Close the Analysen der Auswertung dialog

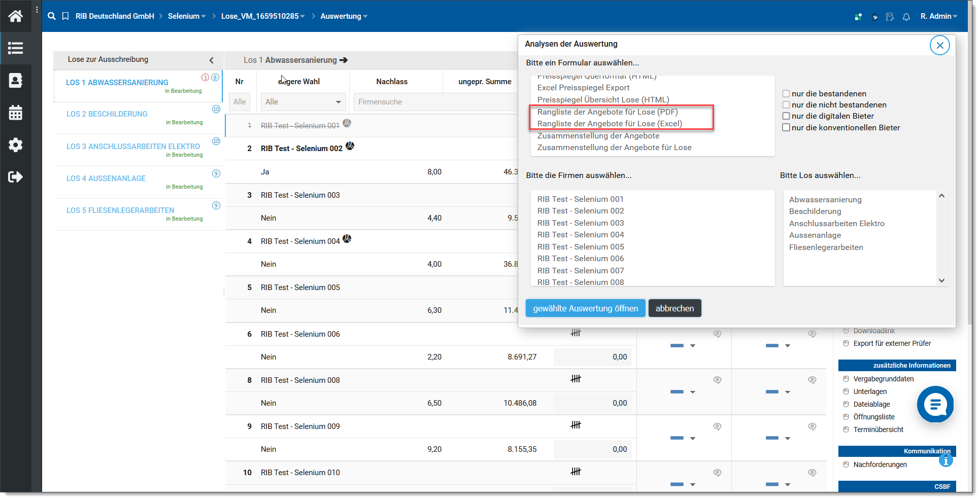(x=939, y=45)
